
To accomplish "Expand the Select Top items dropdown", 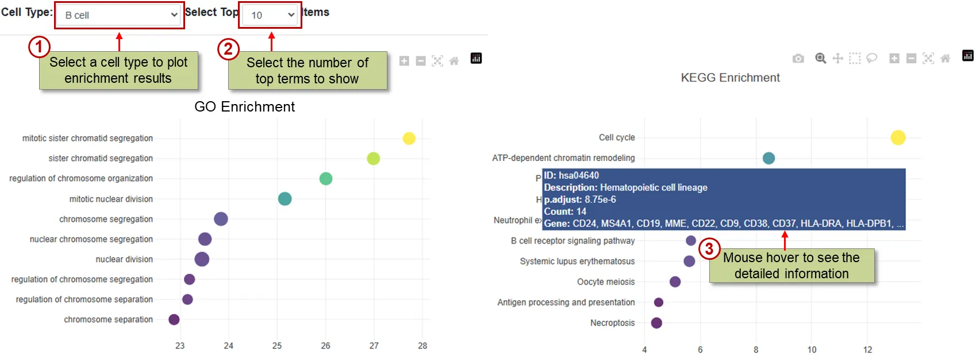I will [270, 16].
